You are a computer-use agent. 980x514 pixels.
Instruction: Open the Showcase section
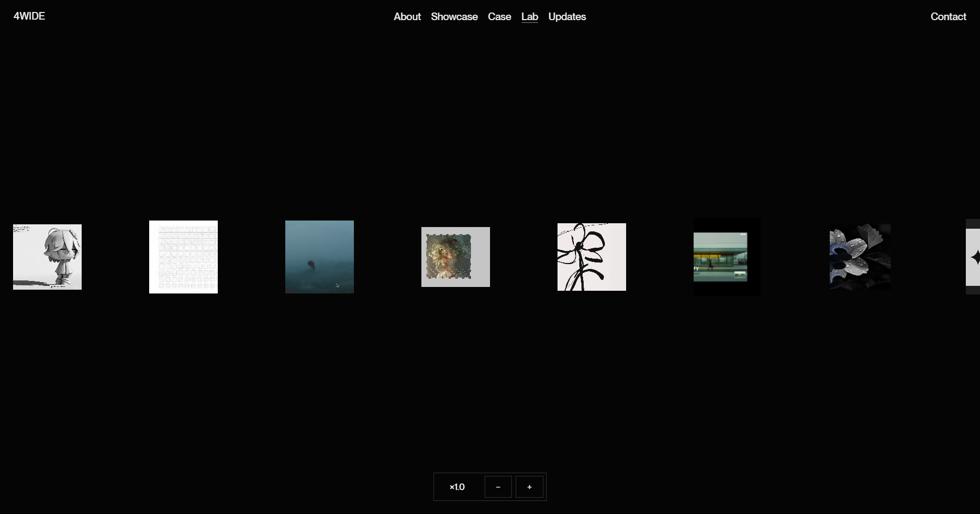[x=454, y=17]
